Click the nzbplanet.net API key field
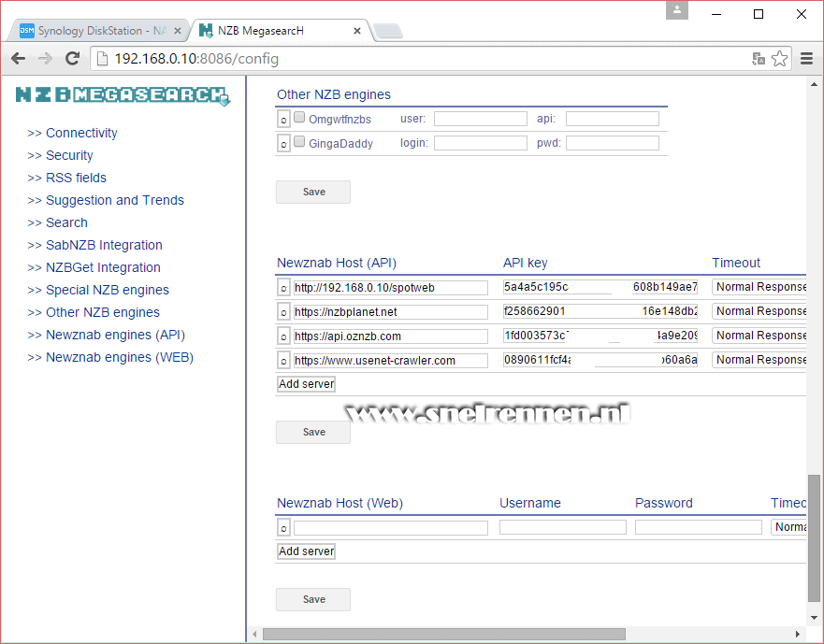The height and width of the screenshot is (644, 824). point(600,311)
